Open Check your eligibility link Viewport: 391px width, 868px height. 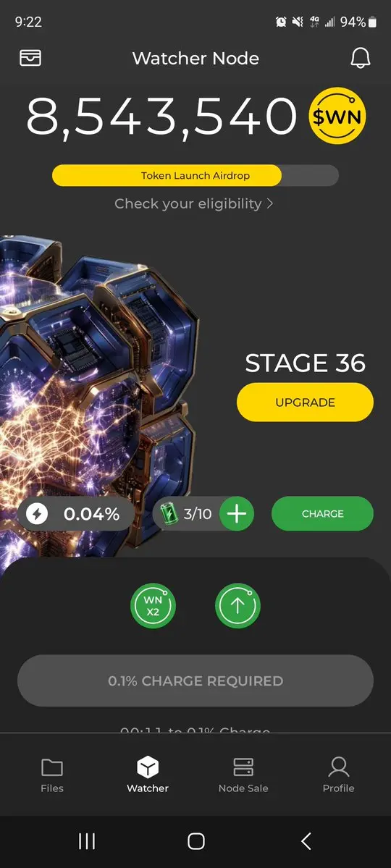194,203
